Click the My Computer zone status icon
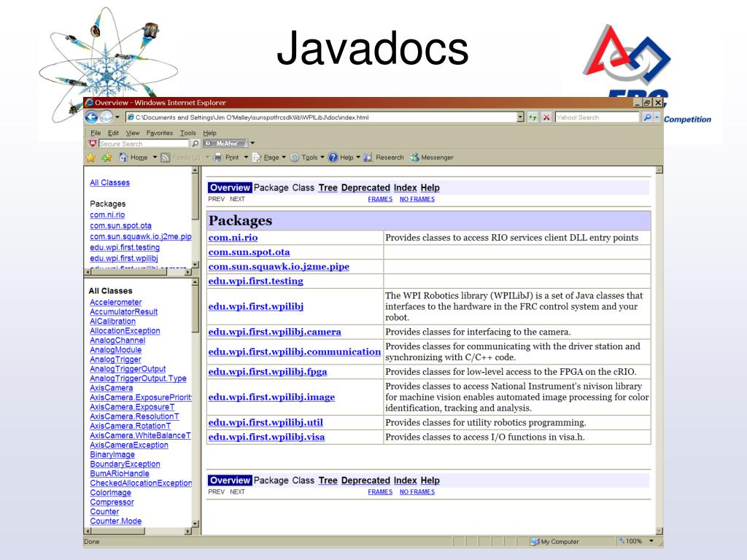This screenshot has width=747, height=560. tap(535, 542)
